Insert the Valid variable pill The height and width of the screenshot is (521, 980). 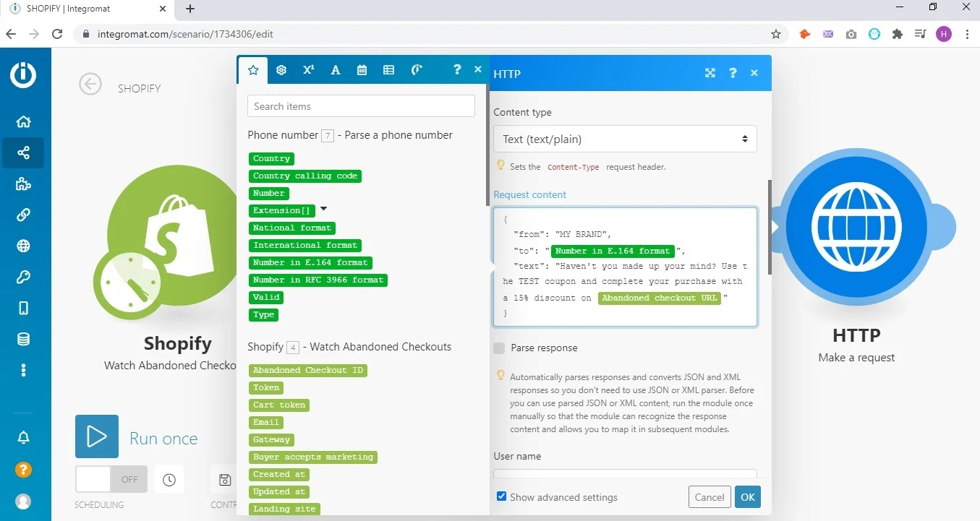pyautogui.click(x=266, y=297)
